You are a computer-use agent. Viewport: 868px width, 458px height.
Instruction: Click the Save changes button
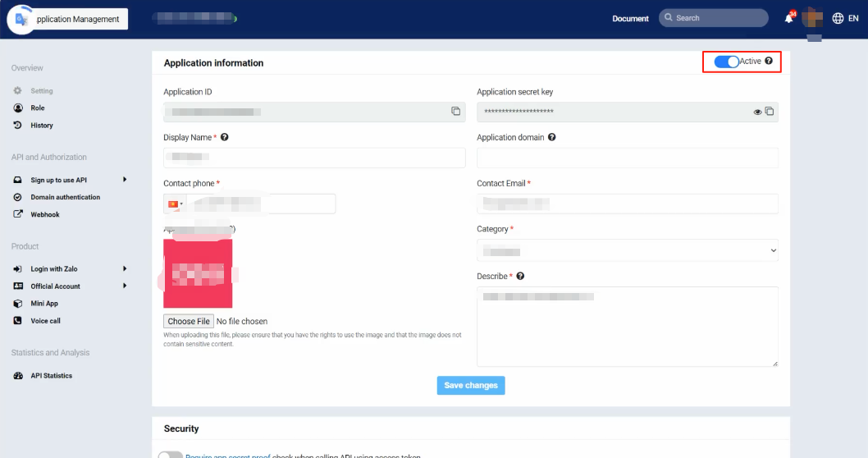coord(470,386)
